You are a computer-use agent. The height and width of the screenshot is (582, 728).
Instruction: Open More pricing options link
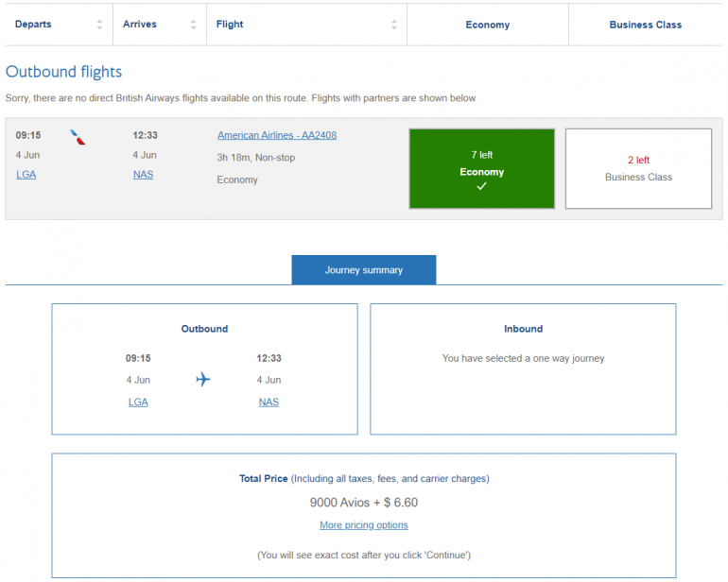(364, 525)
